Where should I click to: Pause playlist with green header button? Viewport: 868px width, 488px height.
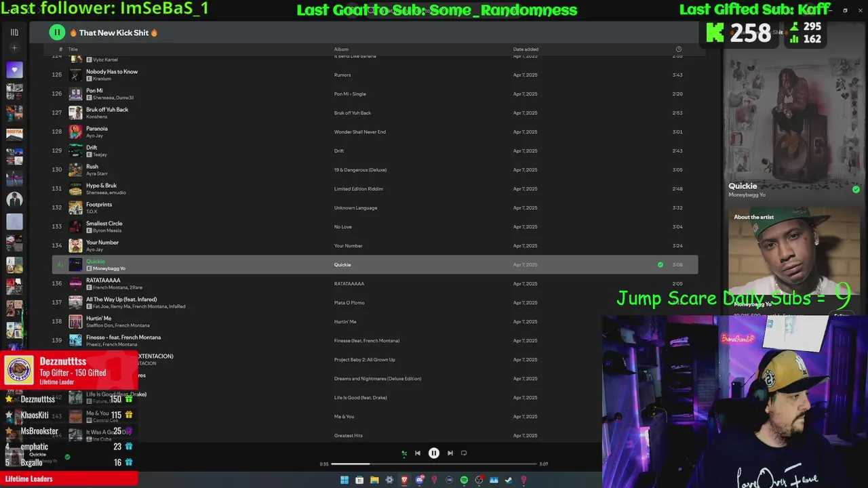coord(57,32)
